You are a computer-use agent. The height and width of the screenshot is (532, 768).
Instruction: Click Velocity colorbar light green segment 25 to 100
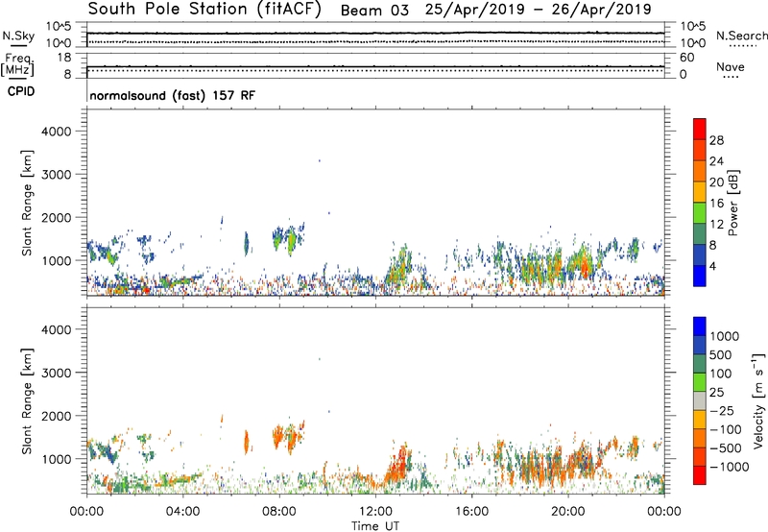(x=700, y=382)
